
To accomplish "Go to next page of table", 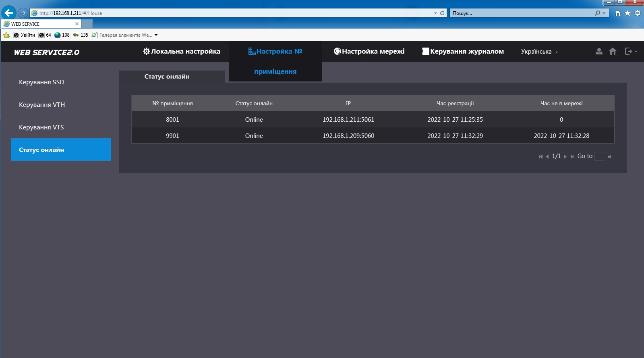I will pos(565,156).
